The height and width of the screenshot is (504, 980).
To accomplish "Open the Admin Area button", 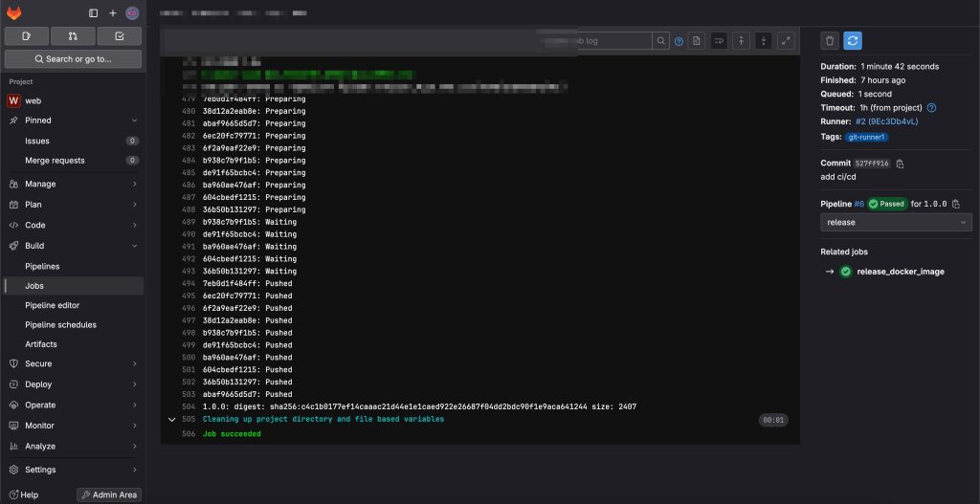I will tap(109, 494).
